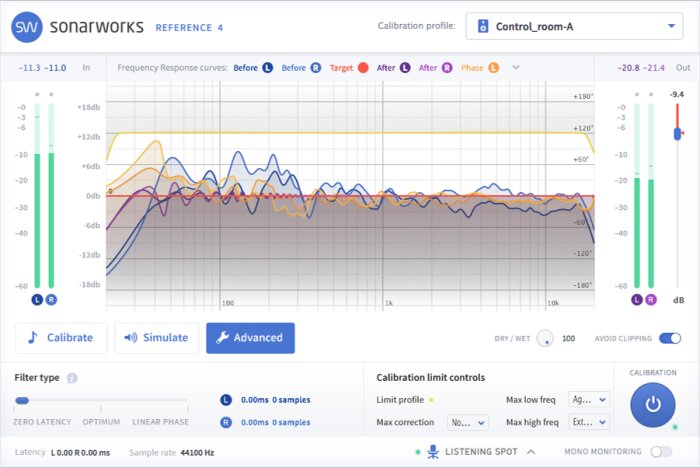Toggle the Target curve red indicator
700x468 pixels.
tap(363, 68)
